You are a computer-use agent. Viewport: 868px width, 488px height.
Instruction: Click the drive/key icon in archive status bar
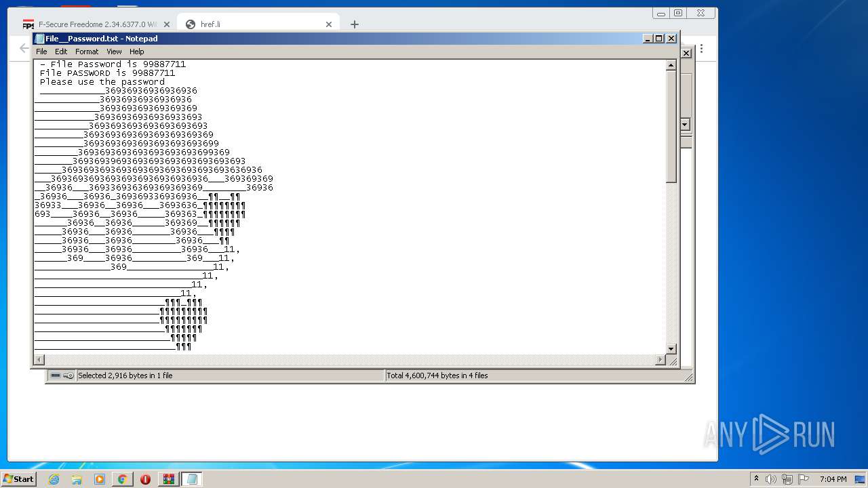62,375
